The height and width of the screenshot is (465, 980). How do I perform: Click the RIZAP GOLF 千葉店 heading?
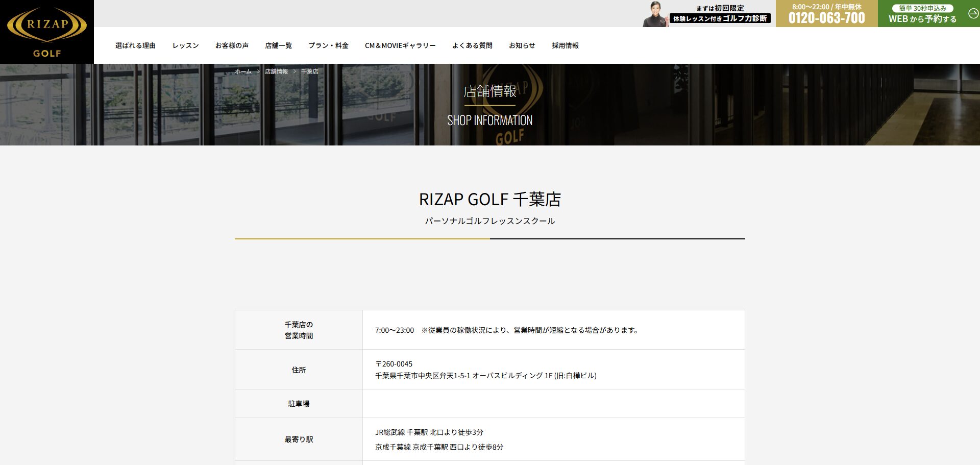(x=489, y=199)
